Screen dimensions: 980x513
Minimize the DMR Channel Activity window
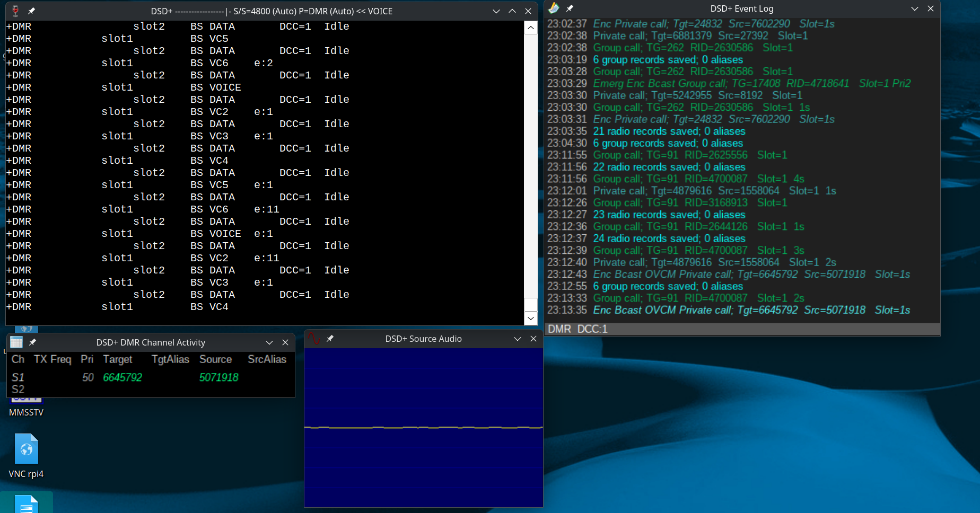[269, 342]
